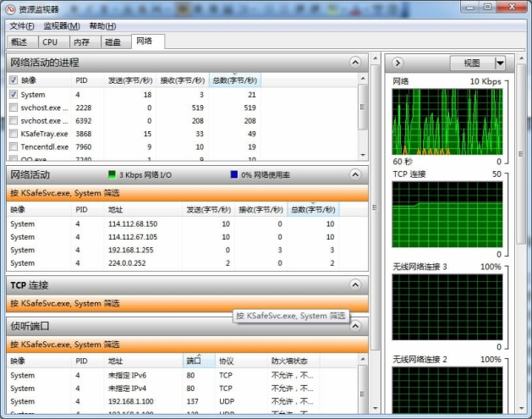532x419 pixels.
Task: Check the QQ.exe checkbox
Action: coord(14,158)
